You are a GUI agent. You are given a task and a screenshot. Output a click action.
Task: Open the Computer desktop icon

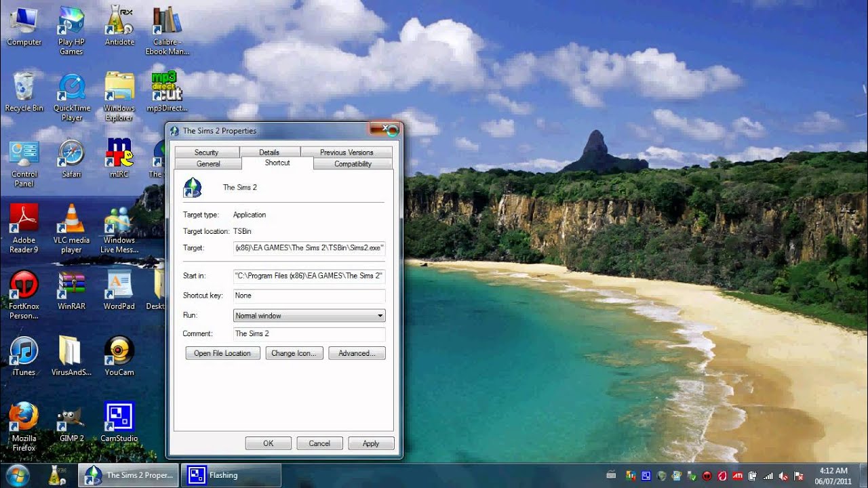24,27
